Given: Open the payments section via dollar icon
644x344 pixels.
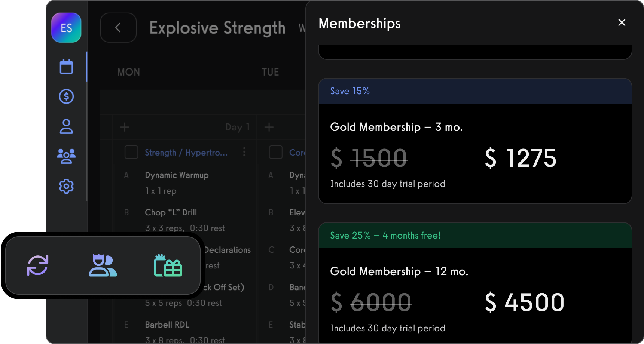Looking at the screenshot, I should tap(66, 96).
